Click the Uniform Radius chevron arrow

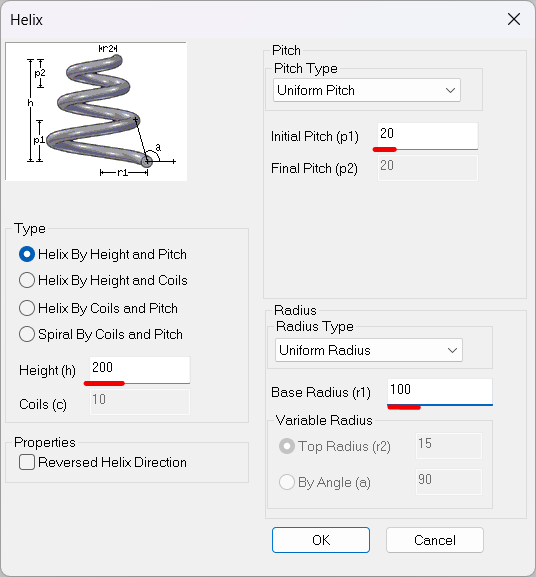click(452, 350)
